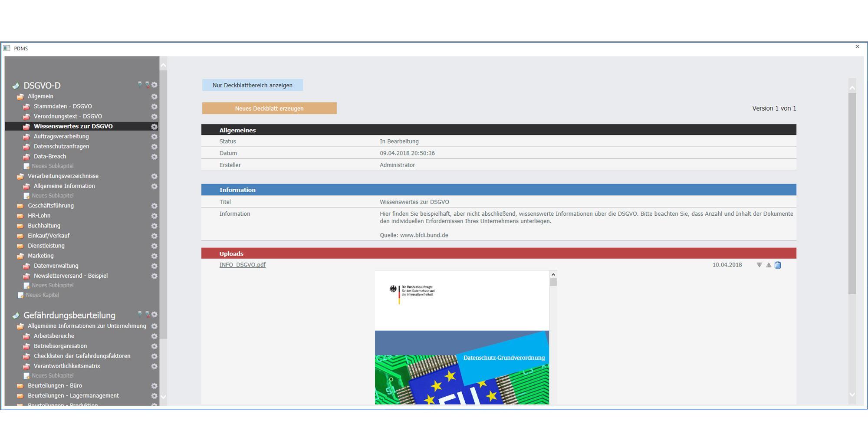This screenshot has height=434, width=868.
Task: Open gear settings for Einkauf/Verkauf
Action: click(154, 236)
